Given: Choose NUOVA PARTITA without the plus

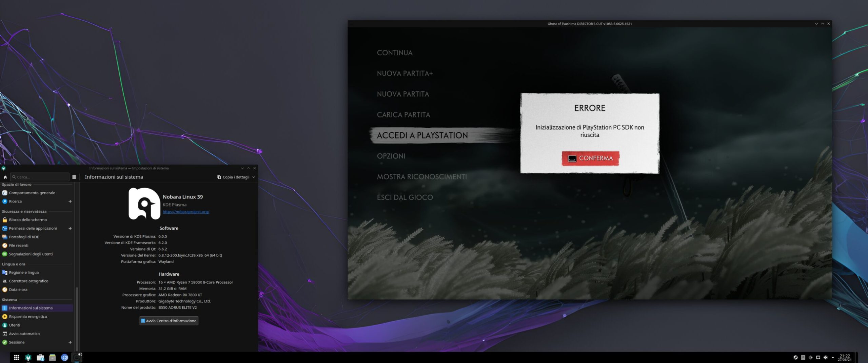Looking at the screenshot, I should pyautogui.click(x=403, y=94).
